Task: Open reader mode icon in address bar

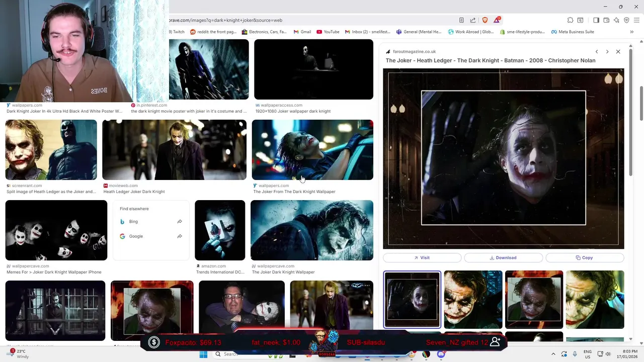Action: pyautogui.click(x=461, y=20)
